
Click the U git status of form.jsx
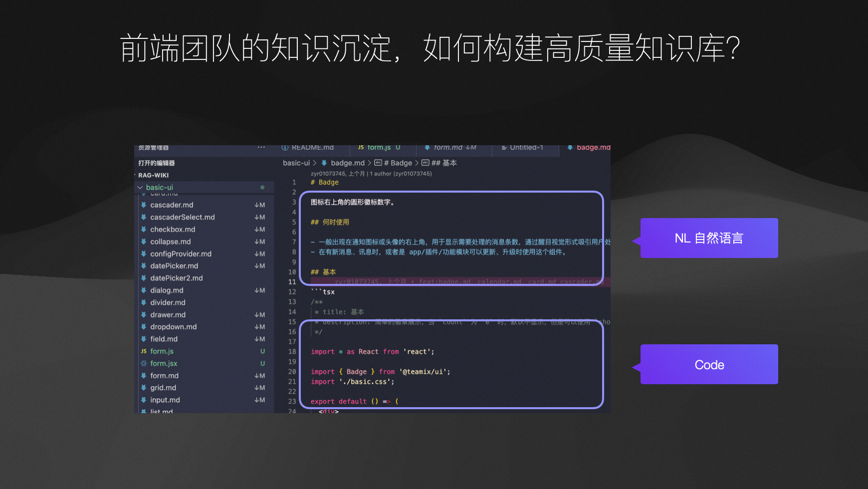pos(263,363)
